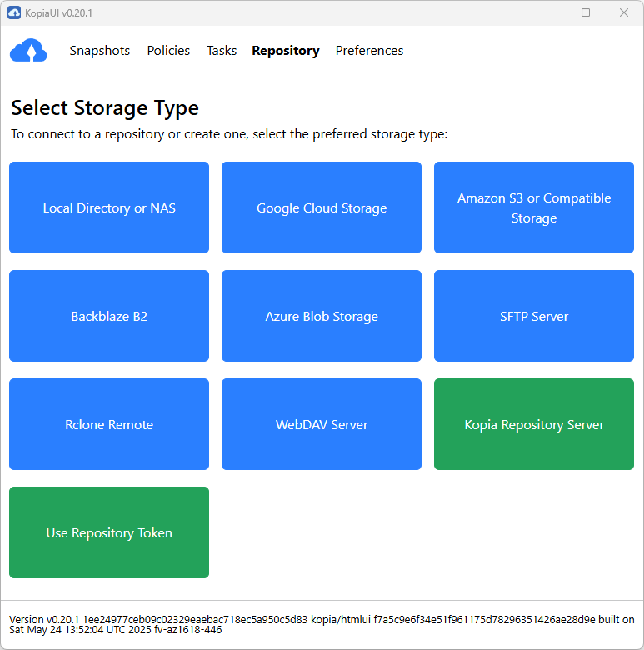Go to the Tasks tab
Screen dimensions: 644x650
222,51
